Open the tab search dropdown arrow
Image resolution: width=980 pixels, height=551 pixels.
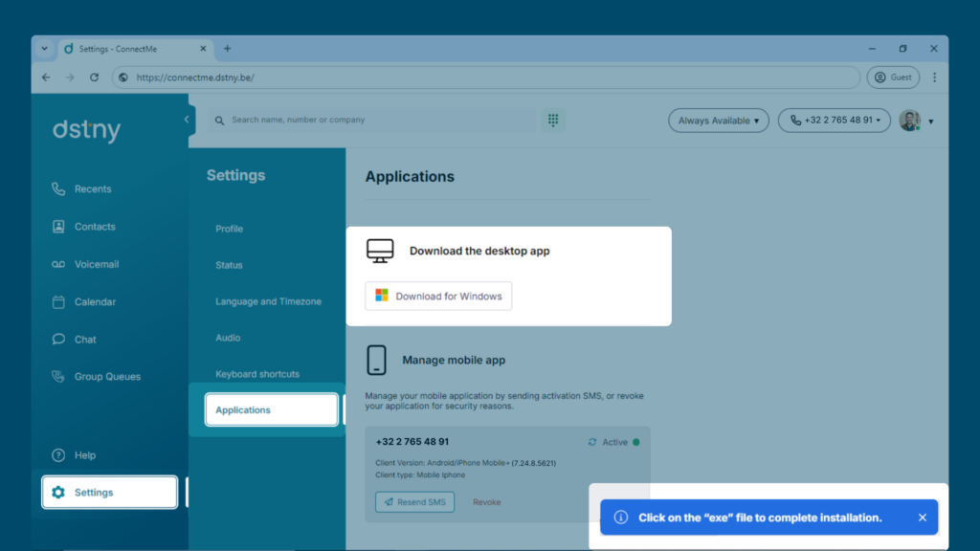pyautogui.click(x=44, y=49)
